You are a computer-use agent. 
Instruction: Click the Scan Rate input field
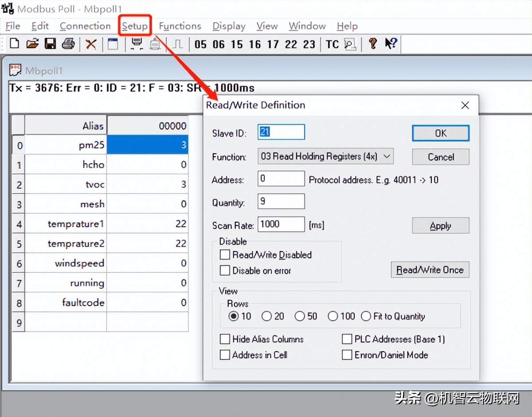pos(281,224)
